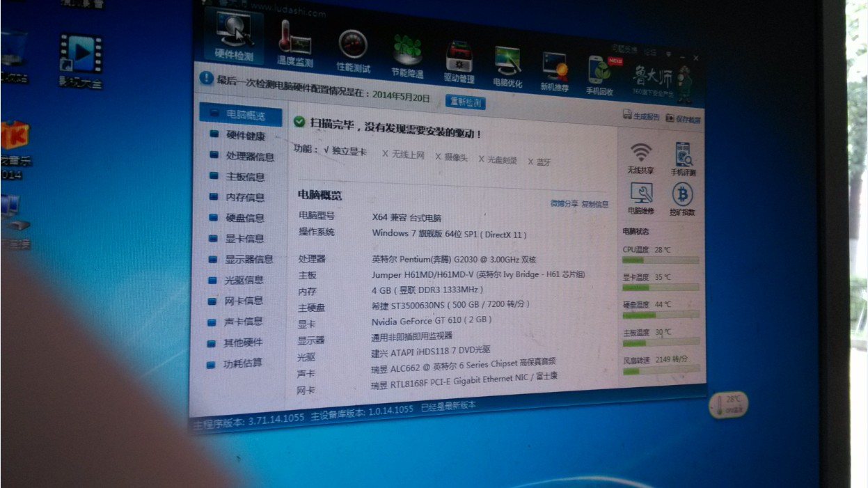Click the 摄像头 feature indicator

click(x=452, y=157)
